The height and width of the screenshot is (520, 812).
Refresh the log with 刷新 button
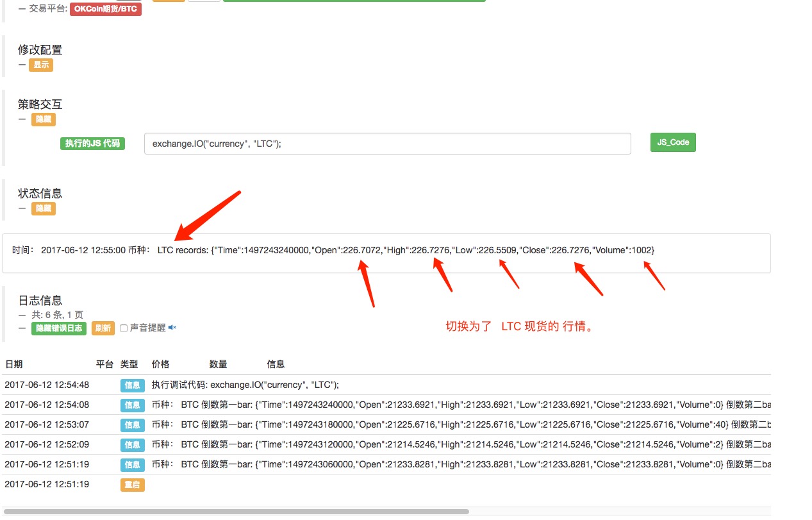(103, 328)
